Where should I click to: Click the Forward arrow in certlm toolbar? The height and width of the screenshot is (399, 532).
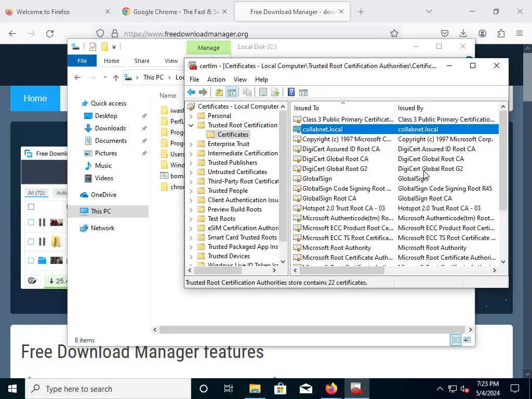[203, 92]
